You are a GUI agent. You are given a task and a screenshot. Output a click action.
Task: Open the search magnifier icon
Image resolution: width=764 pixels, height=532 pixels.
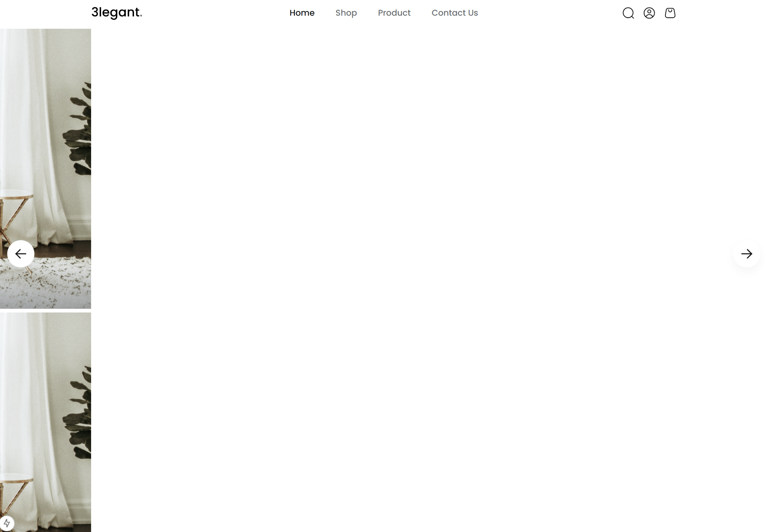click(x=628, y=13)
